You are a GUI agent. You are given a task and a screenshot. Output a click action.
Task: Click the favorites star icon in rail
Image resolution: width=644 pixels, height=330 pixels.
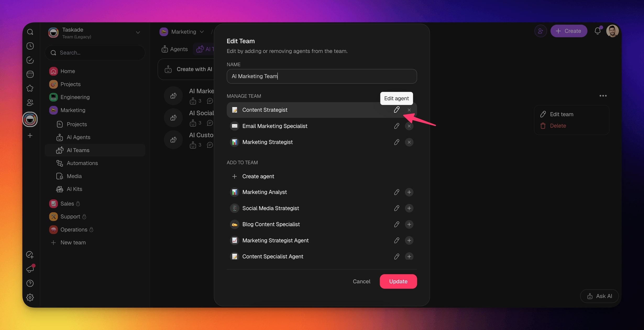click(x=30, y=88)
